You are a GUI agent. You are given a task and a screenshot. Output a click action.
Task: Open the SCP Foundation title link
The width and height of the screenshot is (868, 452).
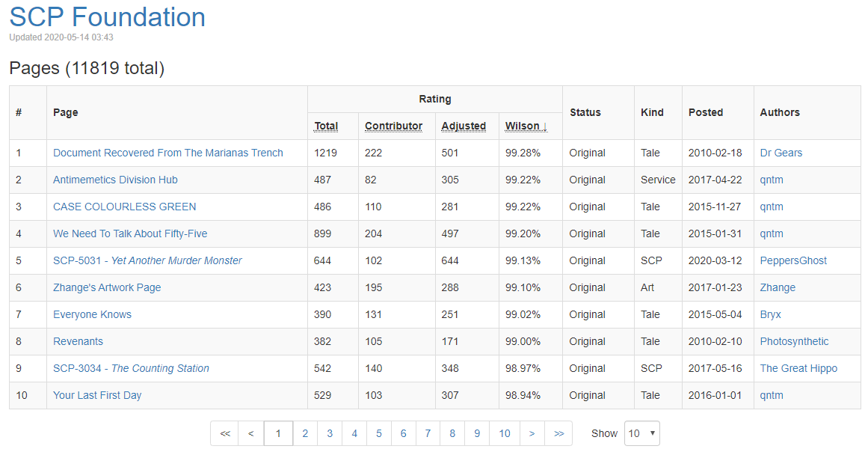[x=108, y=17]
